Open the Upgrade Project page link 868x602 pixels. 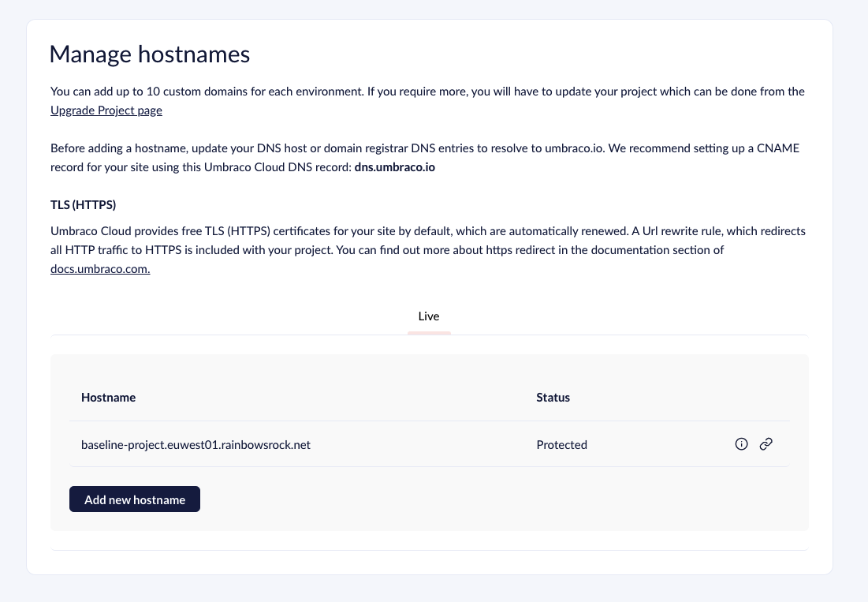(x=106, y=110)
